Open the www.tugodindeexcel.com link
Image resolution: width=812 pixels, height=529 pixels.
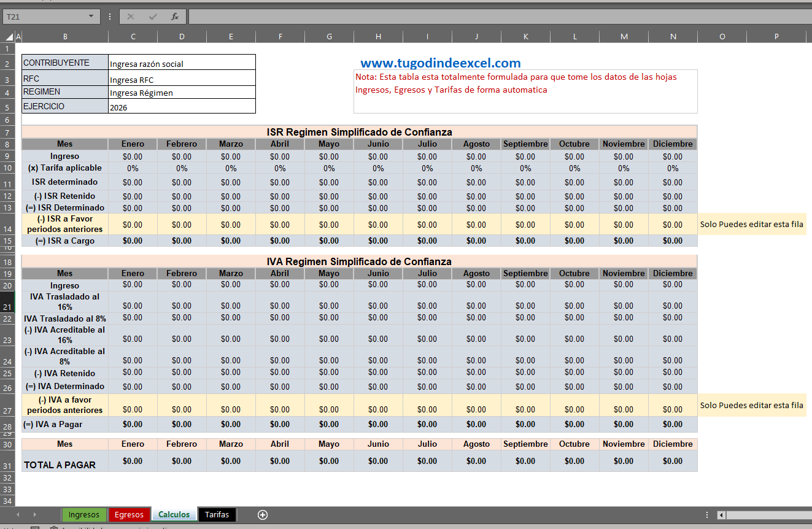pyautogui.click(x=441, y=63)
